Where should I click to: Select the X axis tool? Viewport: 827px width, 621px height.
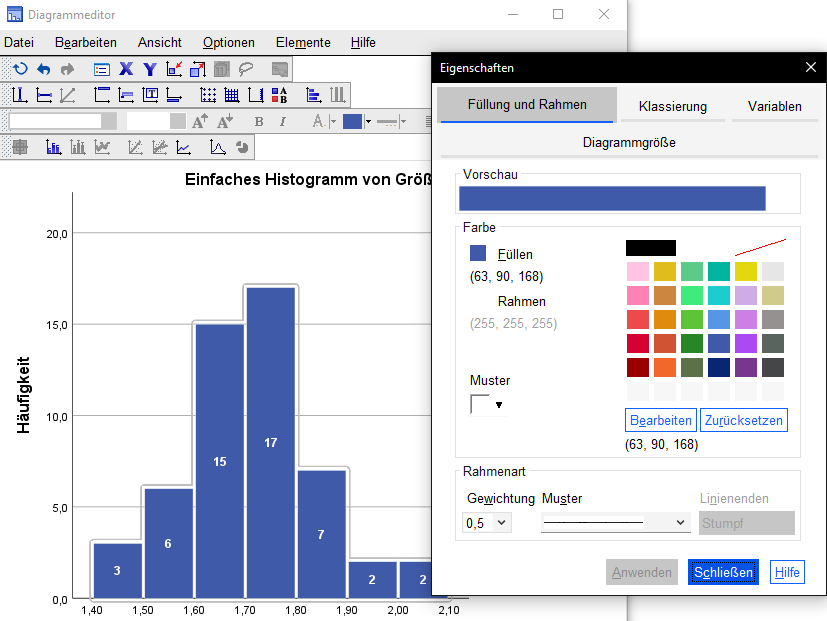(x=125, y=69)
